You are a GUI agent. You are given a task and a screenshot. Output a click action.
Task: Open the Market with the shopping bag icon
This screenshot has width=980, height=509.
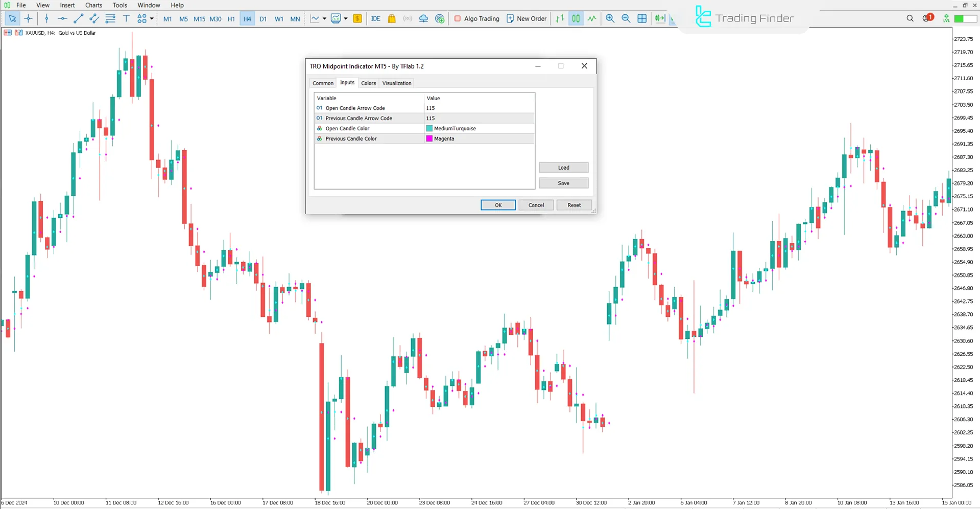click(x=391, y=18)
